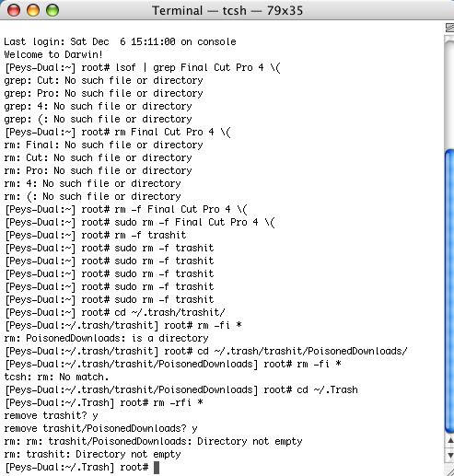Click the 'Welcome to Darwin!' line

click(x=53, y=54)
